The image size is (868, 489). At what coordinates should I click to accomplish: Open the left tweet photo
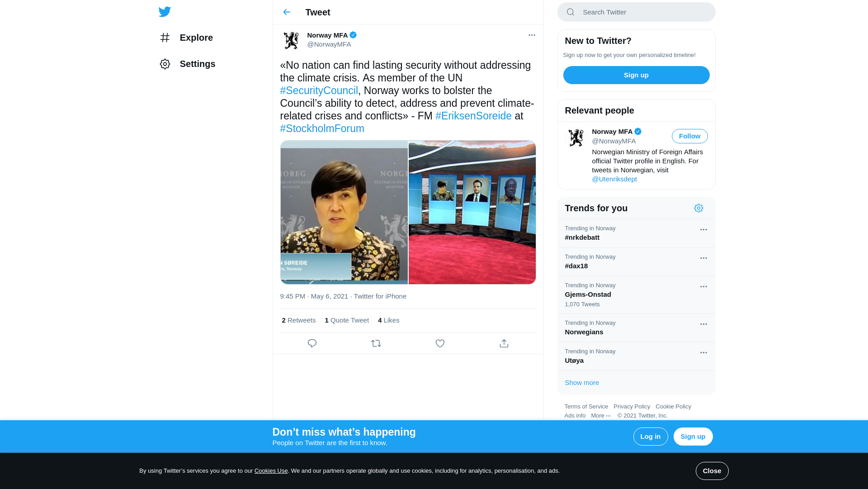click(x=344, y=212)
